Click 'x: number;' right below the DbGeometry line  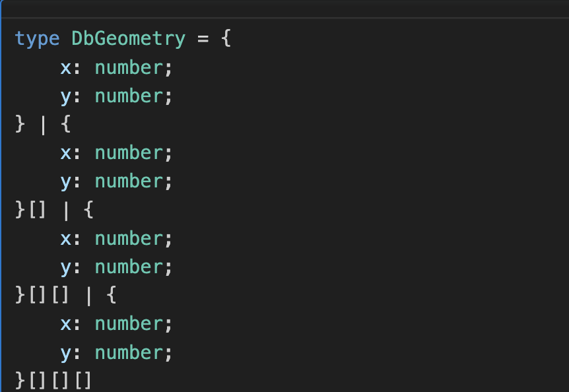[116, 68]
